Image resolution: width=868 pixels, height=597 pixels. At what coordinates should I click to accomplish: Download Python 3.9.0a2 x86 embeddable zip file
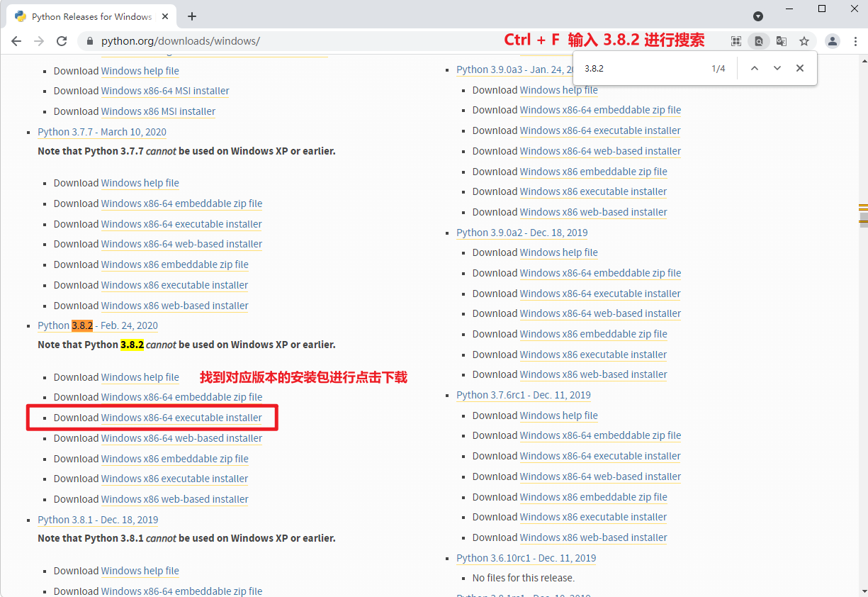point(594,334)
